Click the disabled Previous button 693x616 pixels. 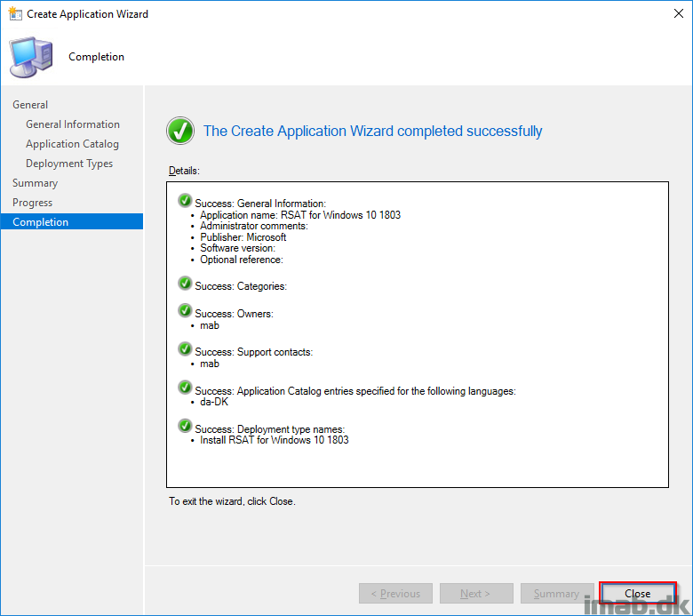point(395,594)
